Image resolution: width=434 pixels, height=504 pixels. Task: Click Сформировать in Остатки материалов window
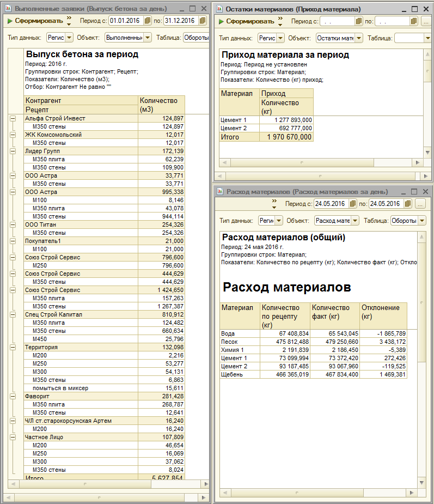(x=247, y=22)
